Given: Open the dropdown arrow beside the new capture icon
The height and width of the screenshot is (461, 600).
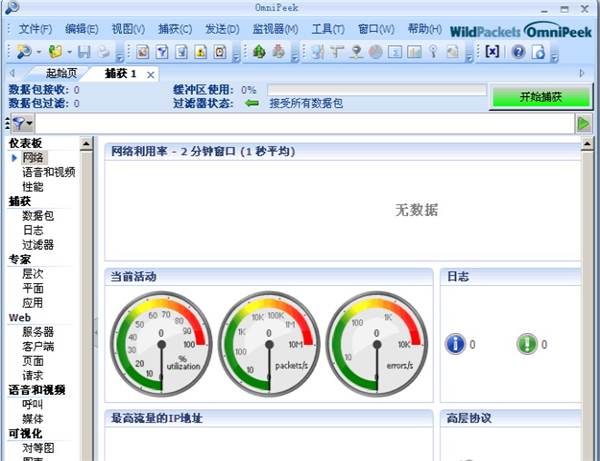Looking at the screenshot, I should (39, 51).
